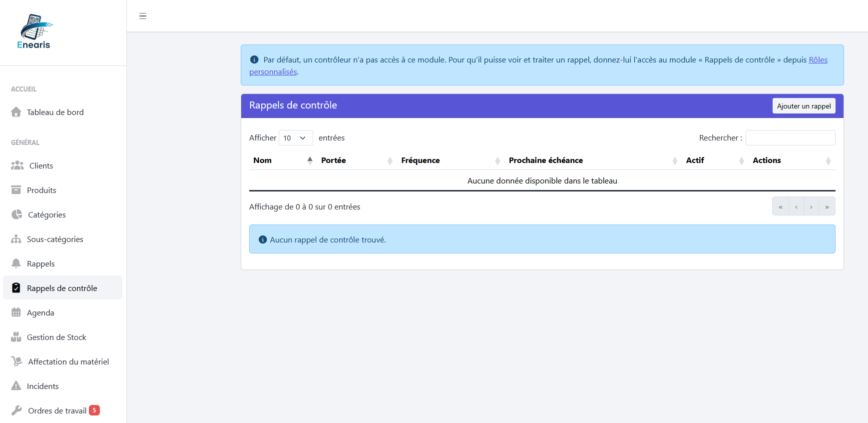The image size is (868, 423).
Task: Select Incidents in the sidebar
Action: [x=62, y=386]
